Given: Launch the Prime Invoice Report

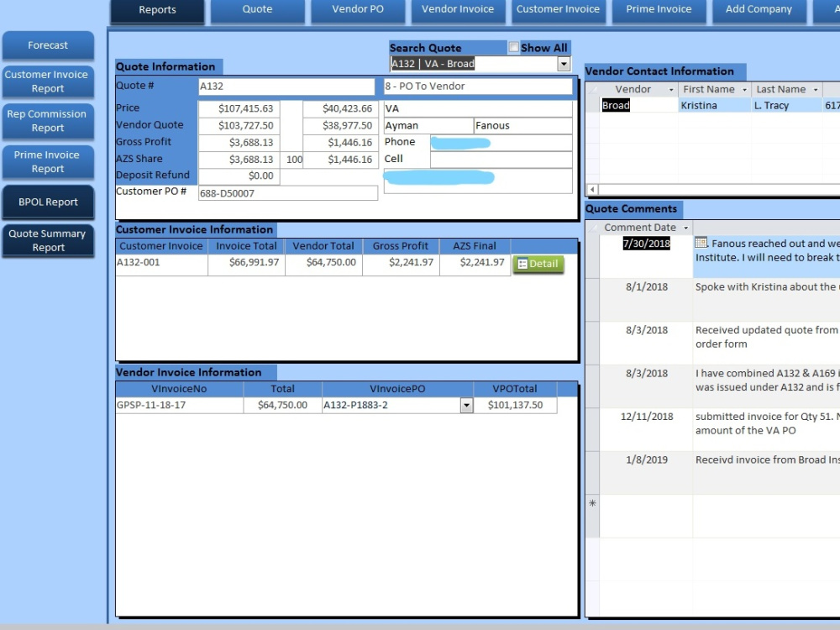Looking at the screenshot, I should [48, 162].
